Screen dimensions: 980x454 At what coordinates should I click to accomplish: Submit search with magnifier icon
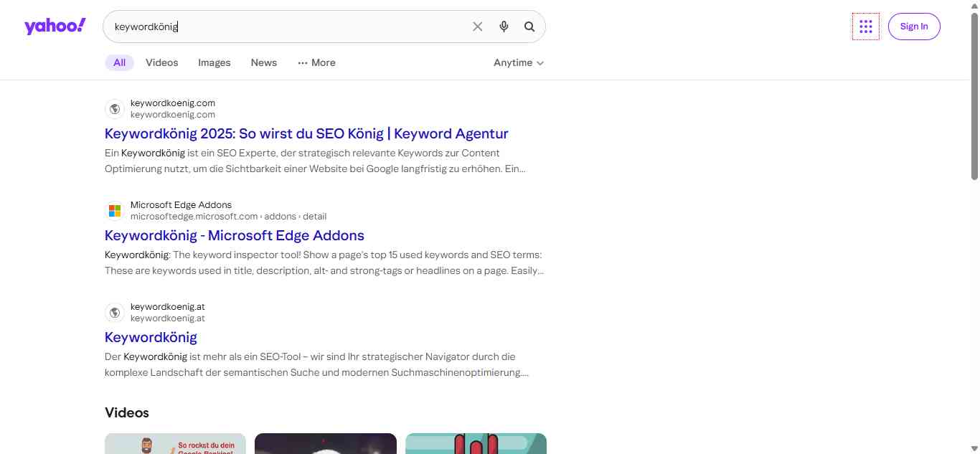coord(529,27)
